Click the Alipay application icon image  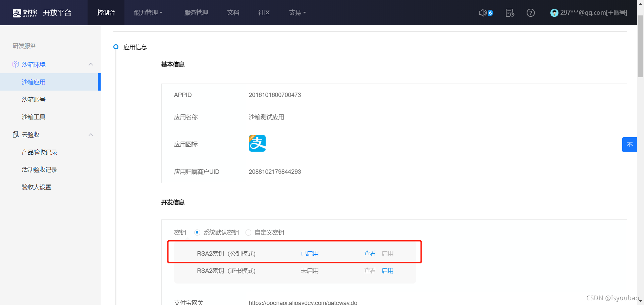coord(257,143)
